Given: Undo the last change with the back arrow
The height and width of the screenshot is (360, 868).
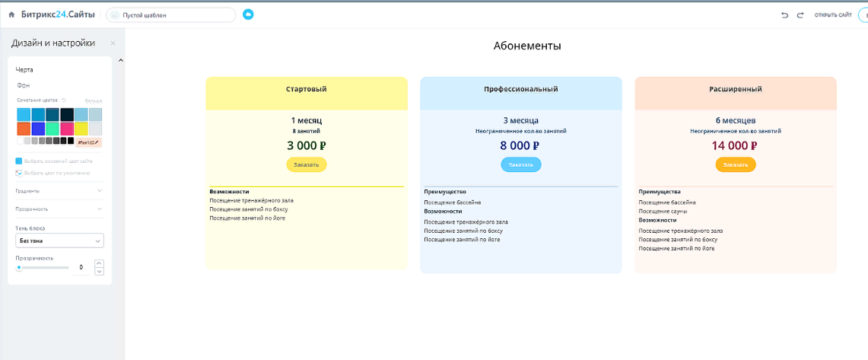Looking at the screenshot, I should click(784, 15).
